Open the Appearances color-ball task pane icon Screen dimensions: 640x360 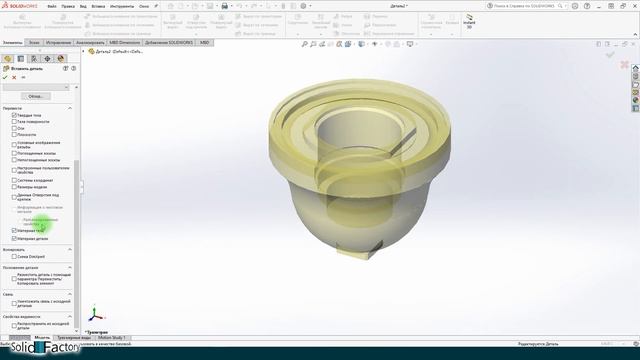(x=636, y=100)
